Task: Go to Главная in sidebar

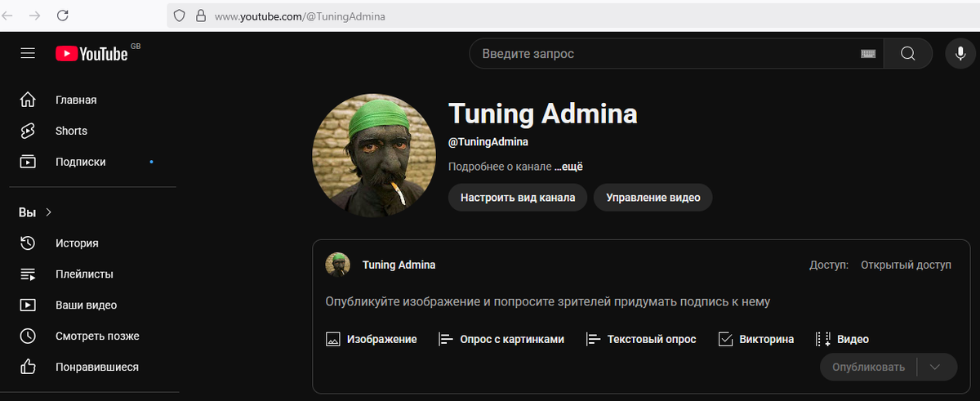Action: click(x=75, y=100)
